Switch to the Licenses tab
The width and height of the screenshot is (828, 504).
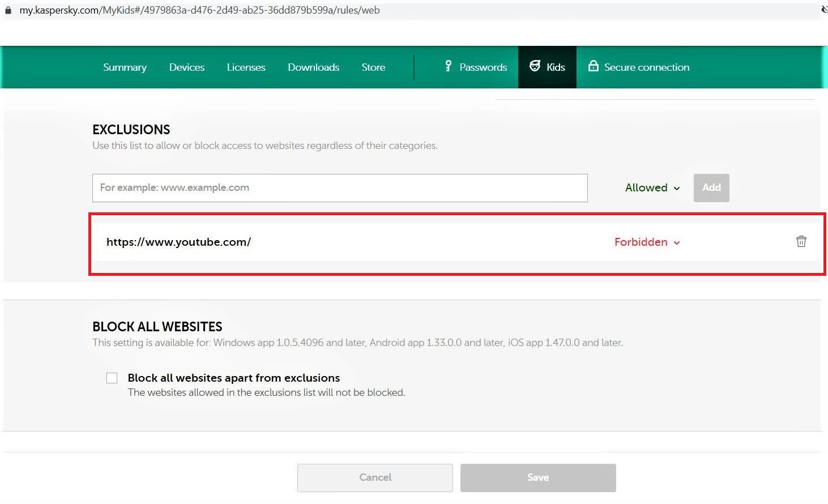[x=246, y=67]
